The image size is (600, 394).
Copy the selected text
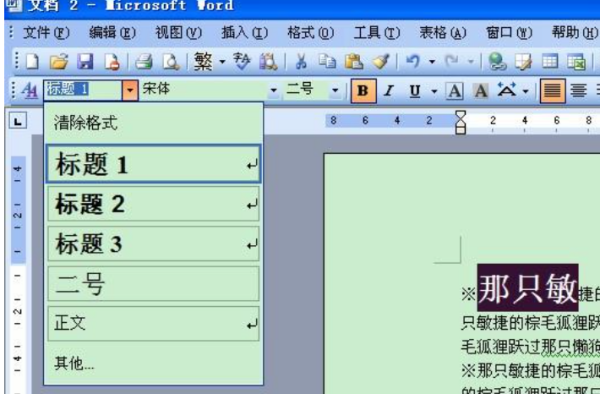[327, 61]
